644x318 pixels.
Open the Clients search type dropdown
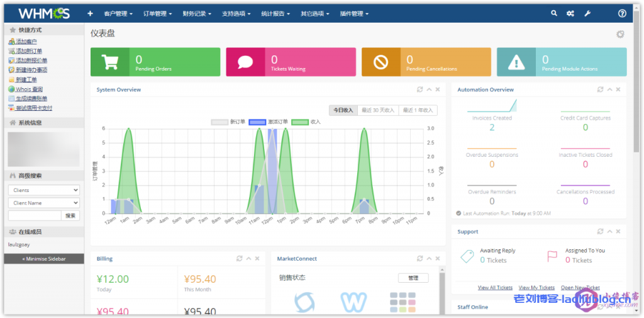pos(43,190)
